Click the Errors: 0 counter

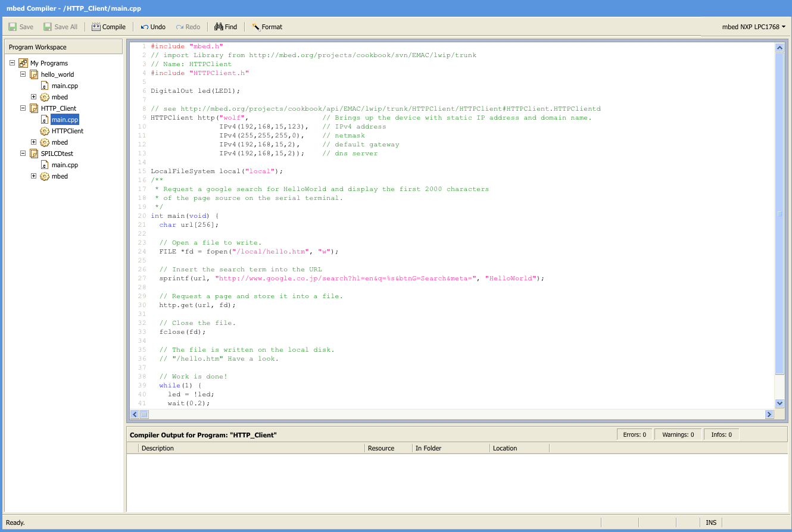635,434
